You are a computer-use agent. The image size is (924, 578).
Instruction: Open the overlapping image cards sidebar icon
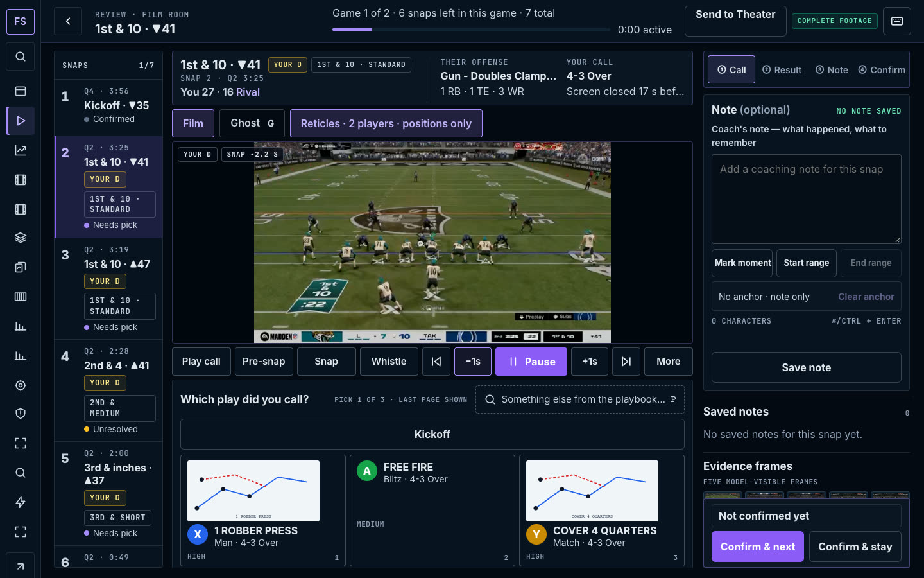(21, 267)
